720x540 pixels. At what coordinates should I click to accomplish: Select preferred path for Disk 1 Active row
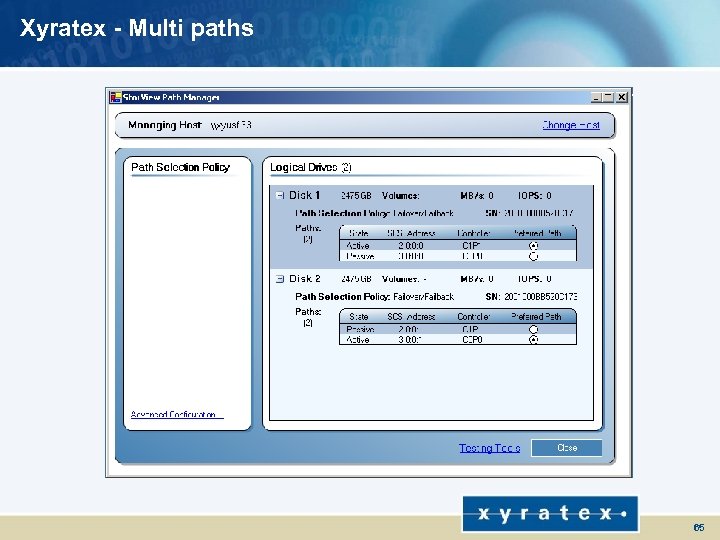click(x=533, y=246)
